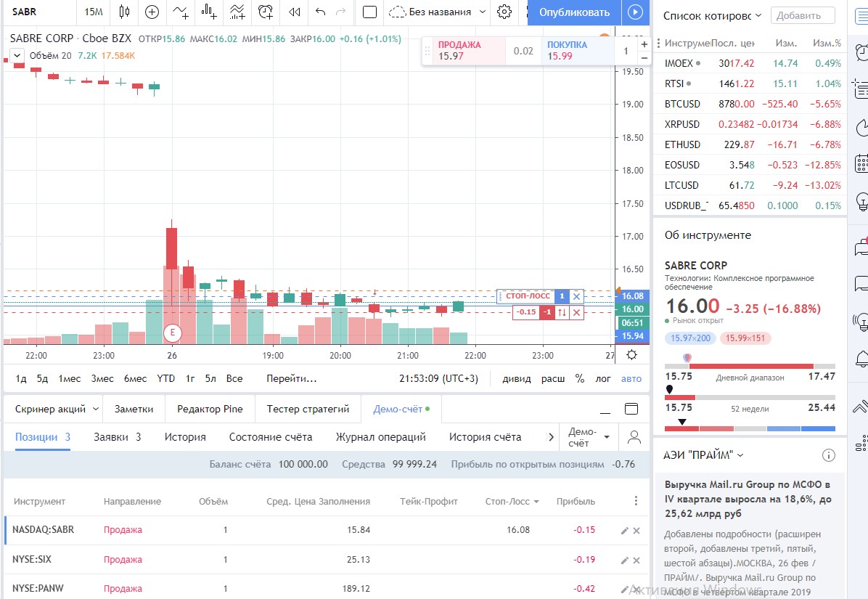The height and width of the screenshot is (599, 868).
Task: Reverse position arrows on position line
Action: click(562, 312)
